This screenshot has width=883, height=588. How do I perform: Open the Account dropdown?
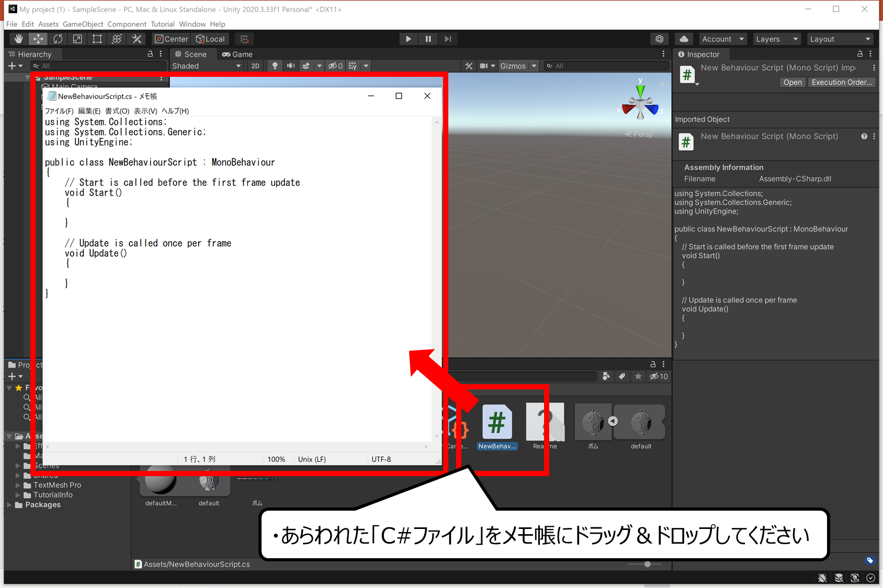[x=723, y=39]
